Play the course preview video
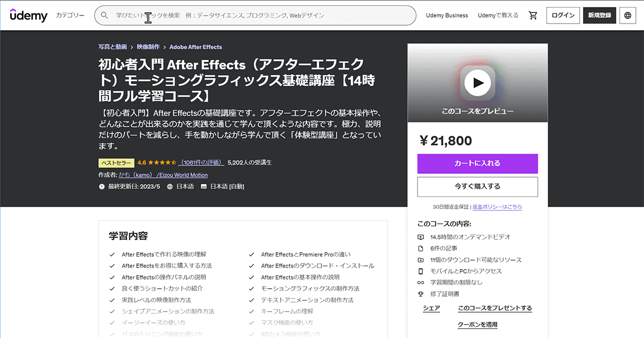This screenshot has width=644, height=338. pyautogui.click(x=478, y=83)
